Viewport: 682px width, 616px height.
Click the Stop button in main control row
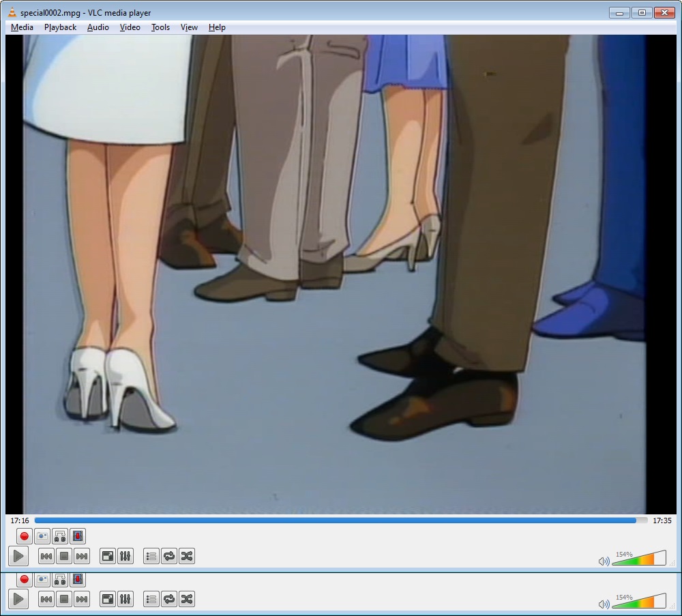coord(64,556)
